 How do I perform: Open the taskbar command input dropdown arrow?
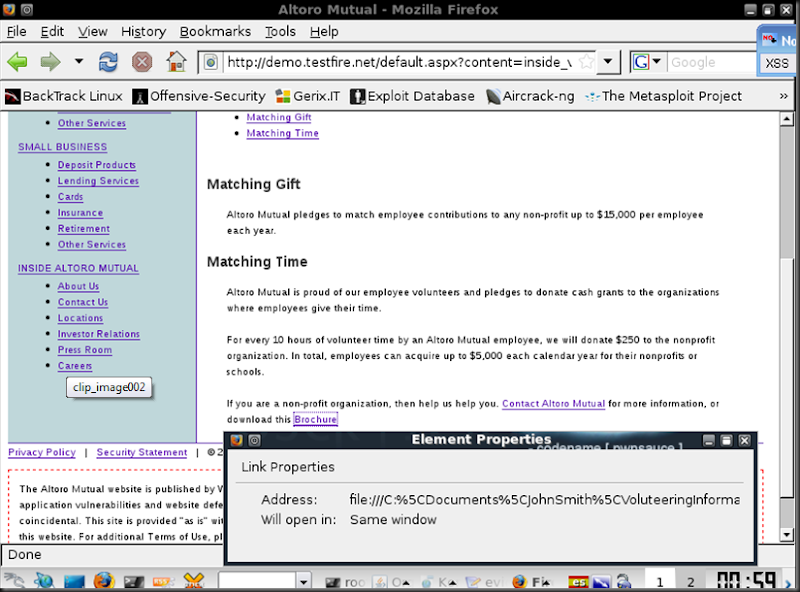pyautogui.click(x=304, y=581)
